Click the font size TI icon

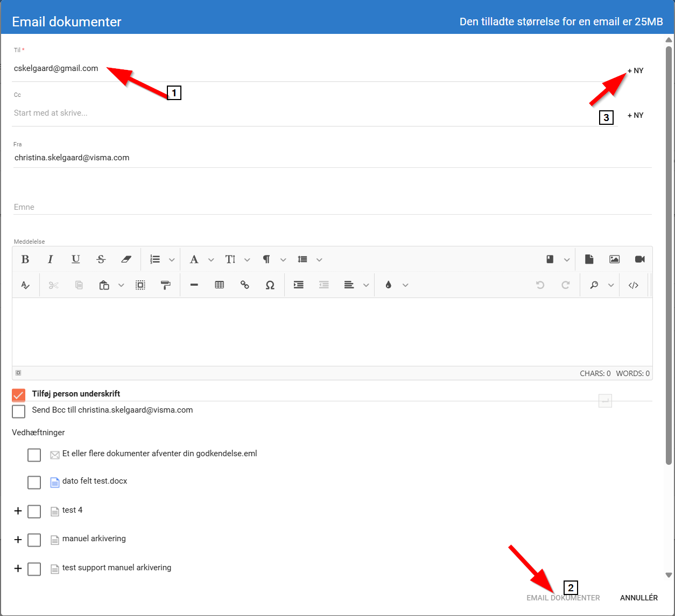(230, 259)
